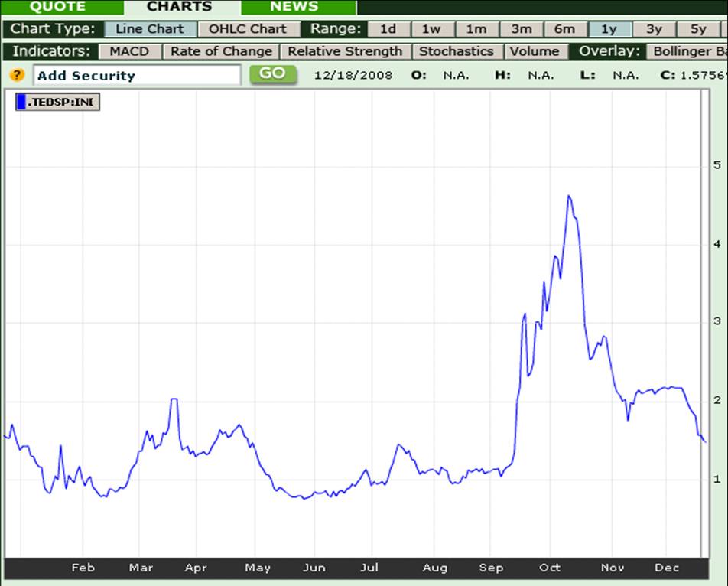This screenshot has width=728, height=586.
Task: Click the Feb label on time axis
Action: [x=83, y=568]
